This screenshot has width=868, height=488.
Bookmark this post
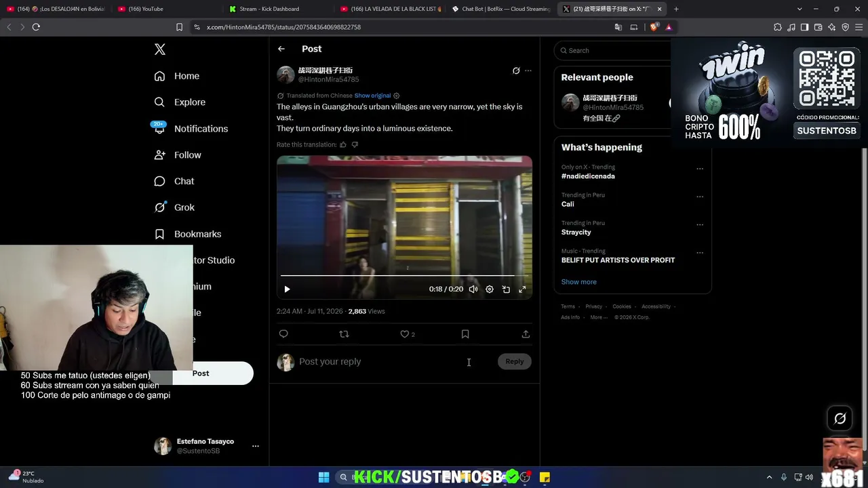pyautogui.click(x=465, y=334)
